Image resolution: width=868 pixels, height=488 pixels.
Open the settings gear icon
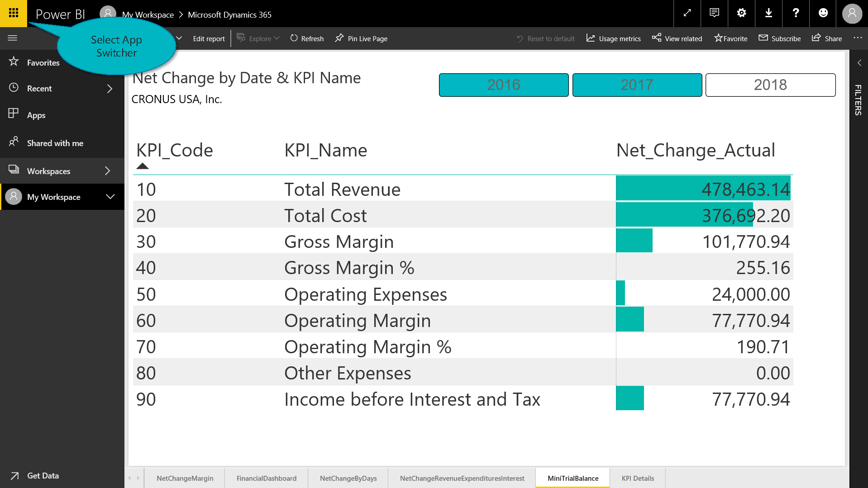pyautogui.click(x=741, y=13)
